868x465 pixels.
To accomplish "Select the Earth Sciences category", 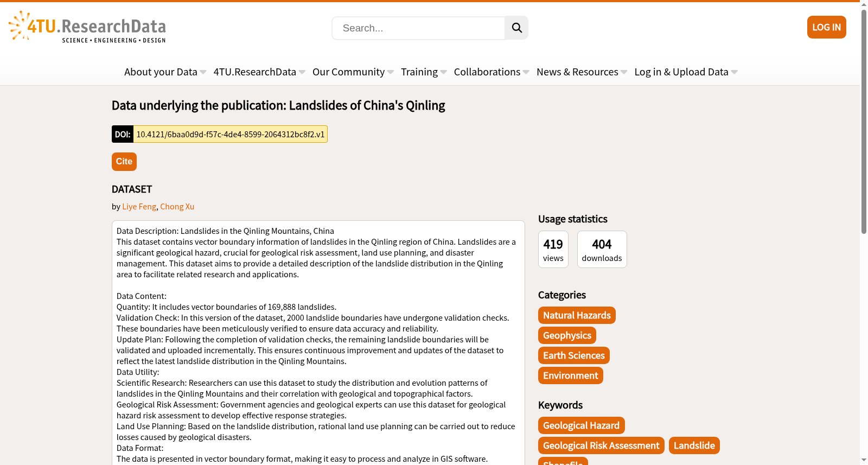I will point(573,355).
